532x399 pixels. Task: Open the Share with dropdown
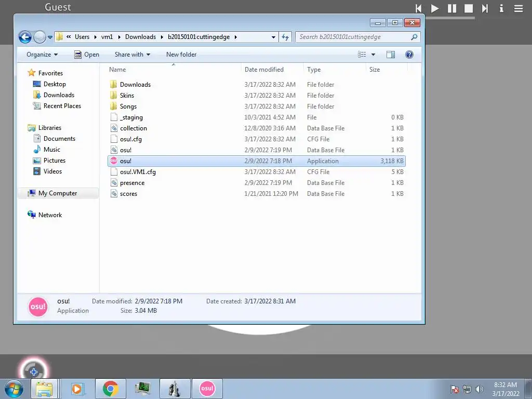[132, 55]
